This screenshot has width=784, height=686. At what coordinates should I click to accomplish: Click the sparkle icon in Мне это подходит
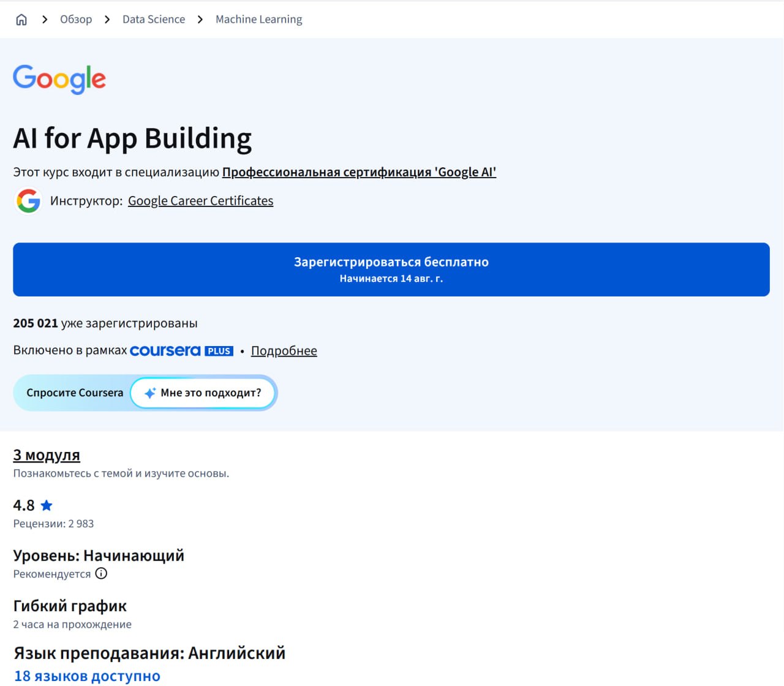point(149,393)
